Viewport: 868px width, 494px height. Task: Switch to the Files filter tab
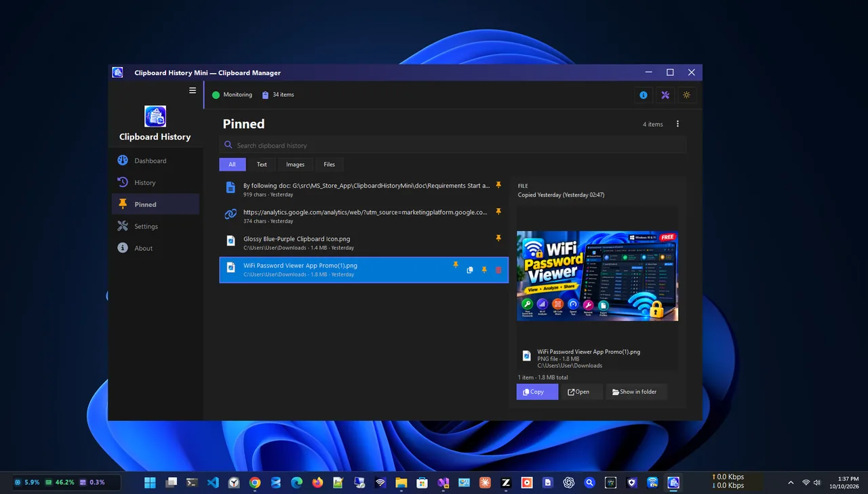point(329,164)
